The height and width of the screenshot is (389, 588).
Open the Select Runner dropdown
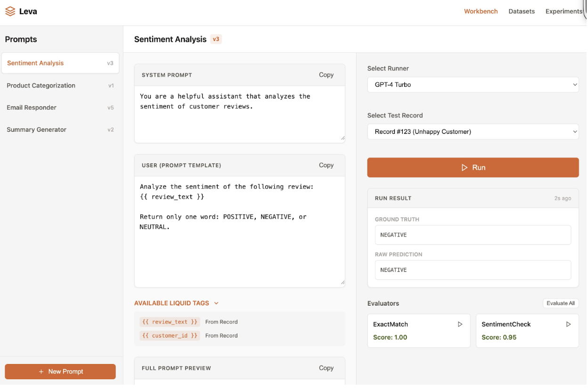[x=473, y=85]
